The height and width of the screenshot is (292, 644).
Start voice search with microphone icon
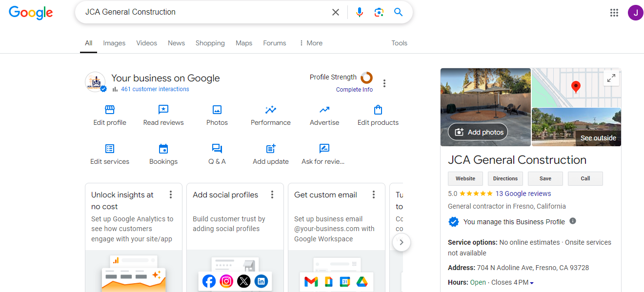point(360,12)
